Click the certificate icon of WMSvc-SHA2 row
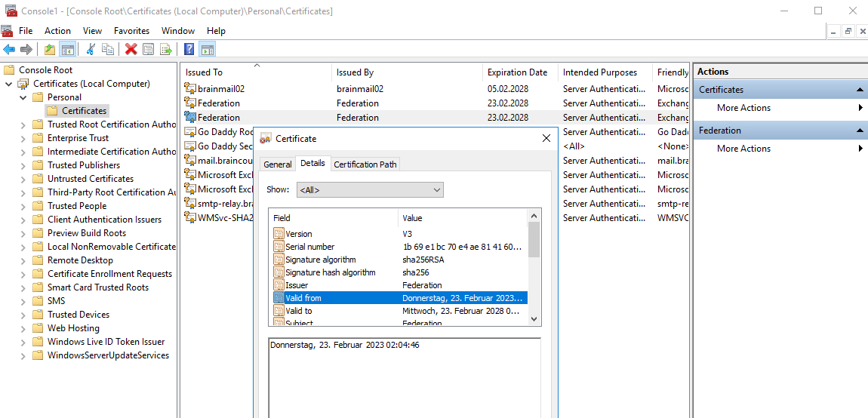This screenshot has width=868, height=418. [190, 217]
